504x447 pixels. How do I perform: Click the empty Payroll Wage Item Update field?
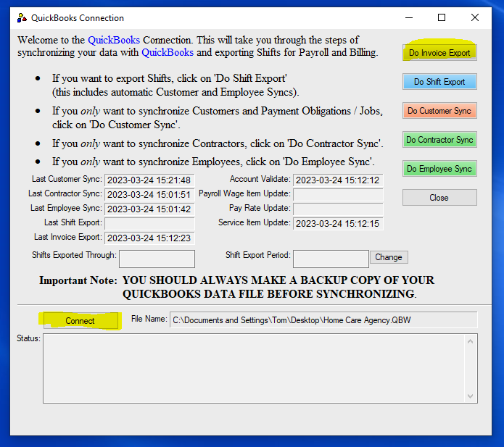[338, 195]
